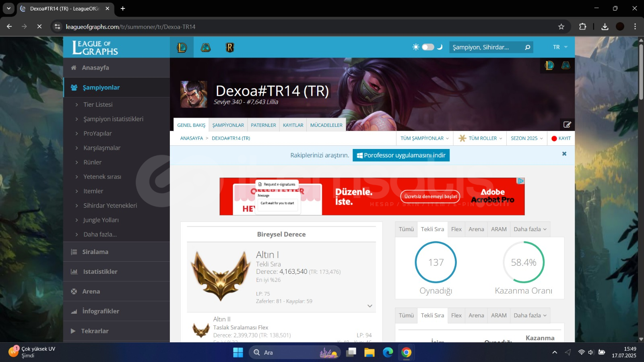
Task: Open MÜCADELELER tab
Action: [326, 125]
